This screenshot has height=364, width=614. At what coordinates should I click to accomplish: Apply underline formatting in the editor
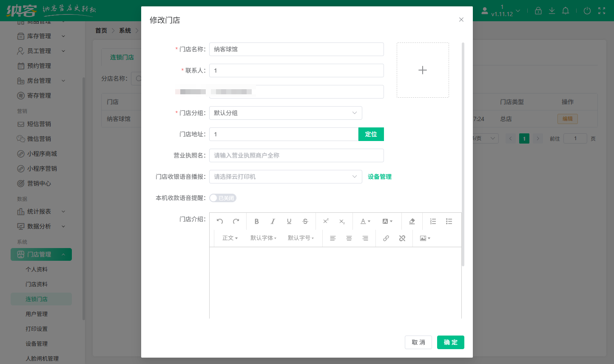coord(289,221)
